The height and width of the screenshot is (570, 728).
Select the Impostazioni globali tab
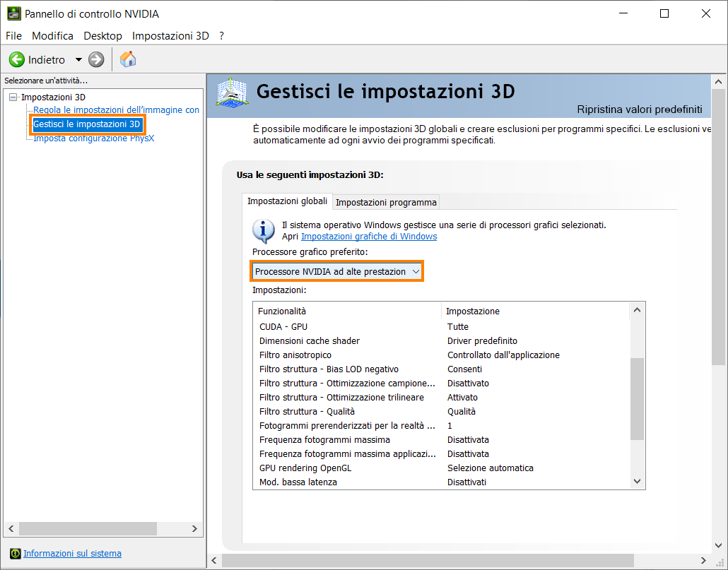point(287,201)
